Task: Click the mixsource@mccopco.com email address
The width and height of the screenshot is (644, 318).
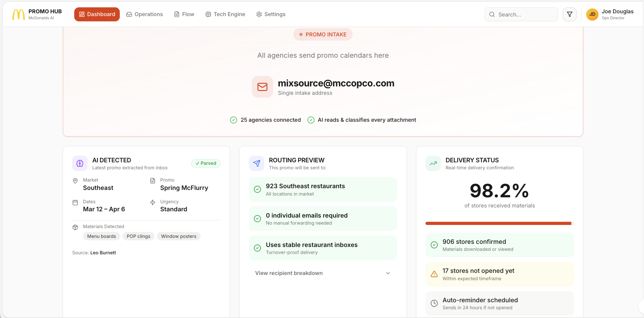Action: [x=336, y=83]
